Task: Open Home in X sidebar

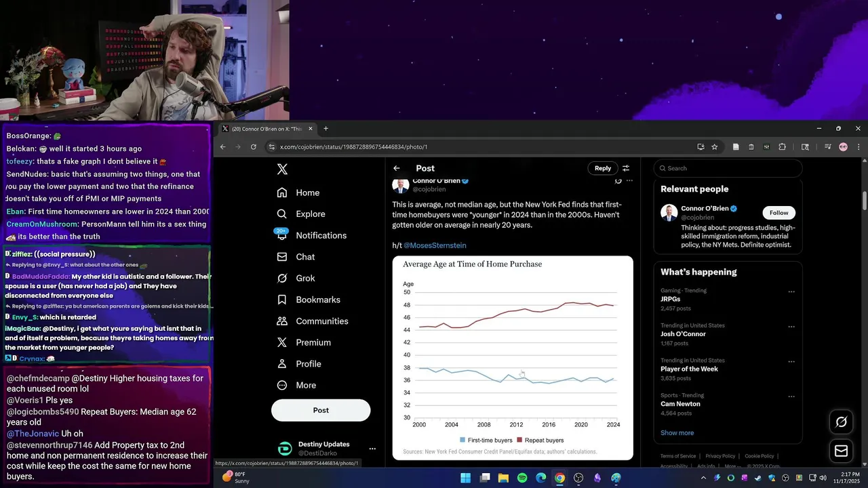Action: [298, 192]
